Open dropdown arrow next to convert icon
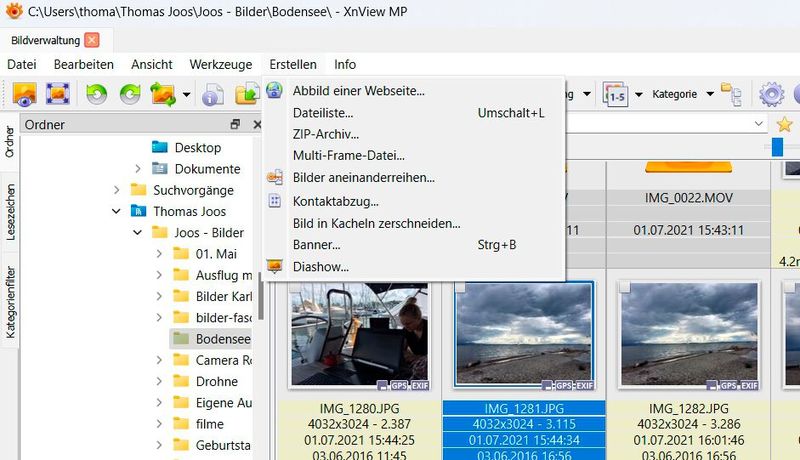Image resolution: width=800 pixels, height=460 pixels. click(187, 94)
